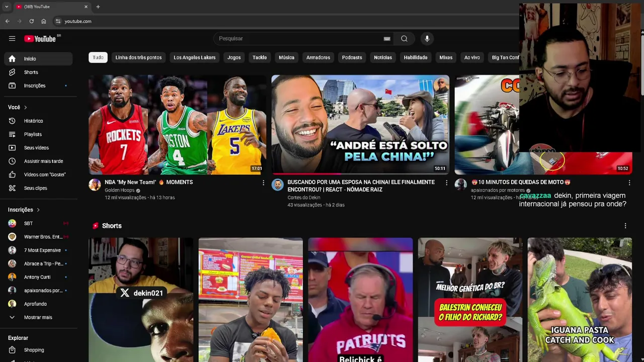Play the Rockets Boston Lakers thumbnail
The image size is (644, 362).
(177, 125)
